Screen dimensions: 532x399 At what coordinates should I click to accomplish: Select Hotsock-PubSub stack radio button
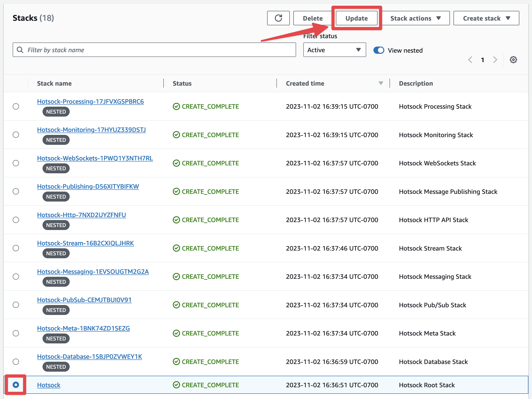click(x=16, y=305)
